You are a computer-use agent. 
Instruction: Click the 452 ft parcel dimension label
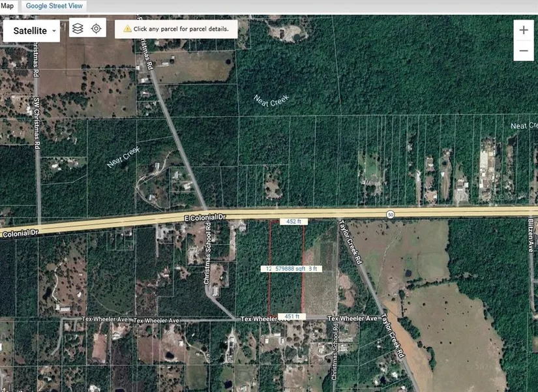pos(292,222)
